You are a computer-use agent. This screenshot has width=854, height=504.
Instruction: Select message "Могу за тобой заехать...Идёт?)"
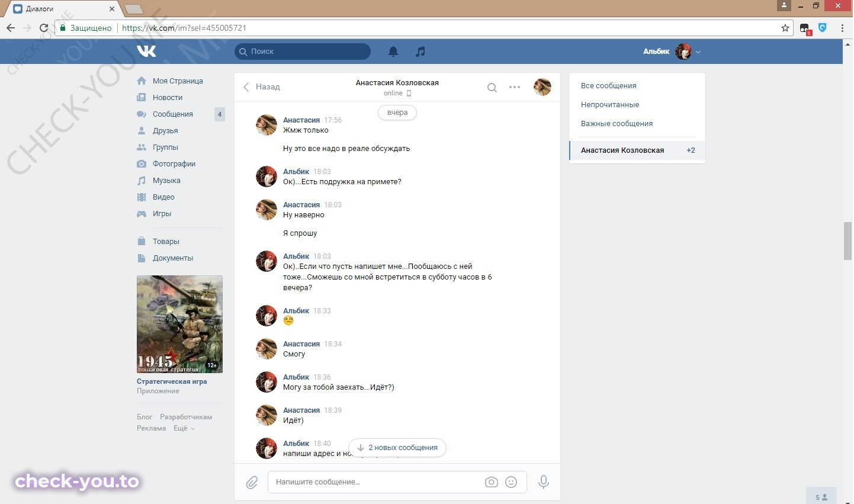pos(339,387)
